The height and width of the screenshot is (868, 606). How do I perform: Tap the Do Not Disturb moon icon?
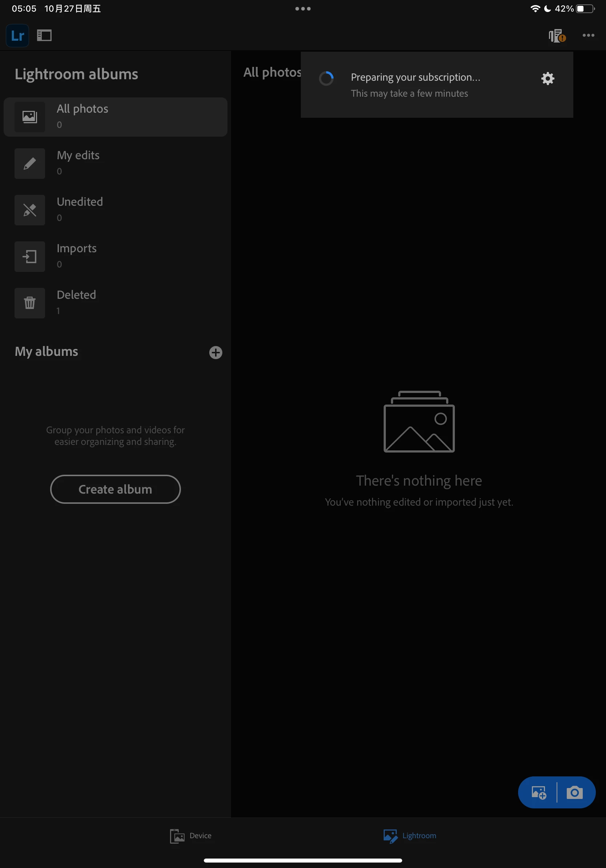click(547, 9)
